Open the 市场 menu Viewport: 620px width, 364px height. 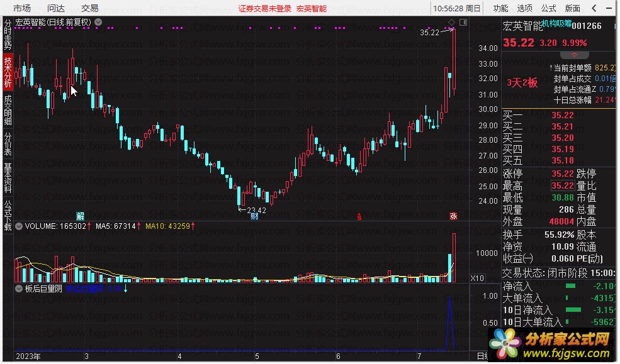tap(22, 8)
